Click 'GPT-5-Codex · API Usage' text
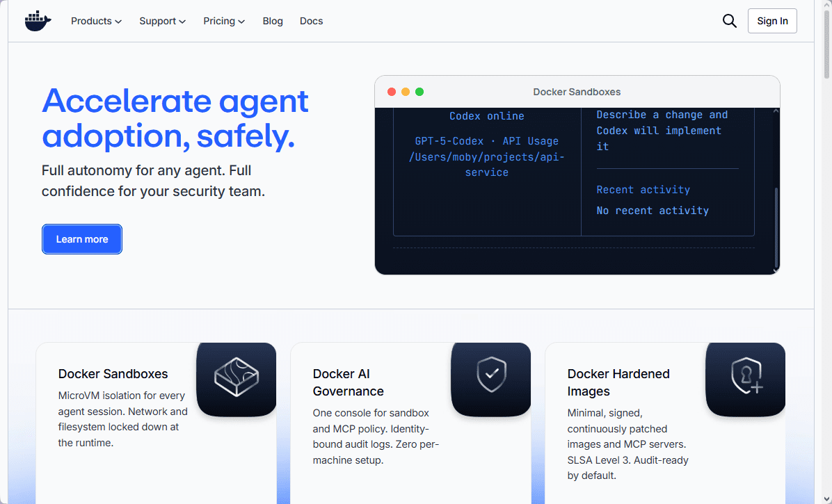This screenshot has width=832, height=504. tap(486, 141)
